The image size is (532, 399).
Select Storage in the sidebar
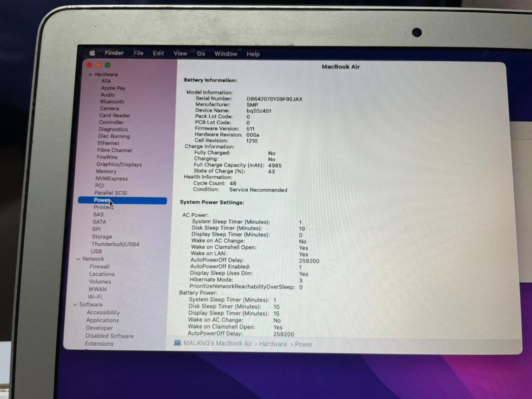click(102, 236)
